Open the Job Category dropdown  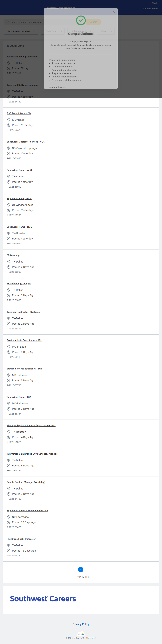point(81,32)
